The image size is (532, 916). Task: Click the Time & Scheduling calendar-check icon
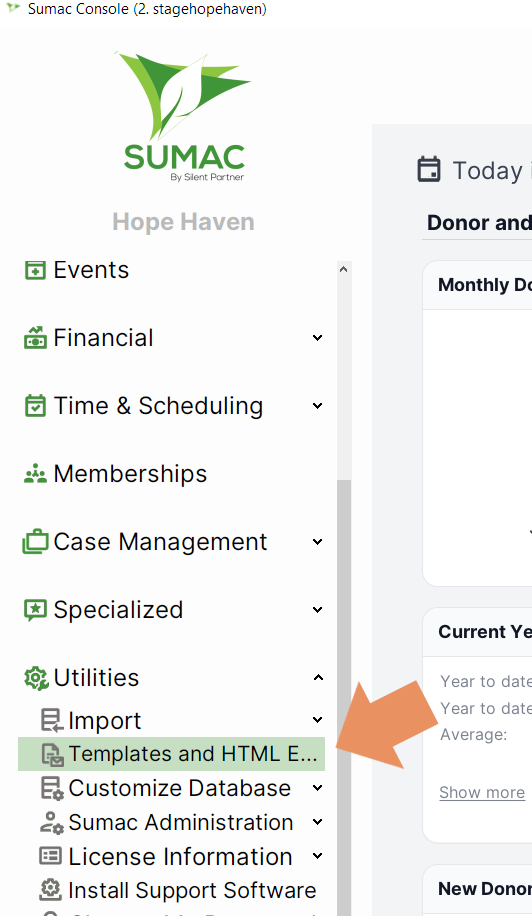(35, 406)
